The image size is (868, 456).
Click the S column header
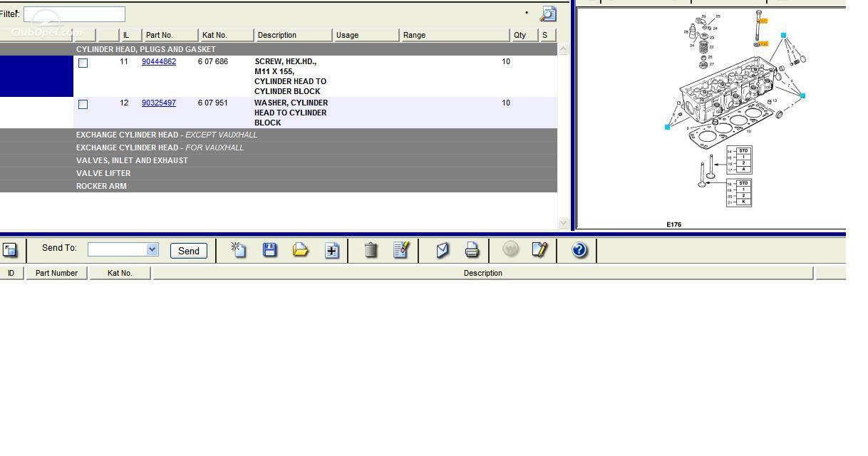point(547,35)
